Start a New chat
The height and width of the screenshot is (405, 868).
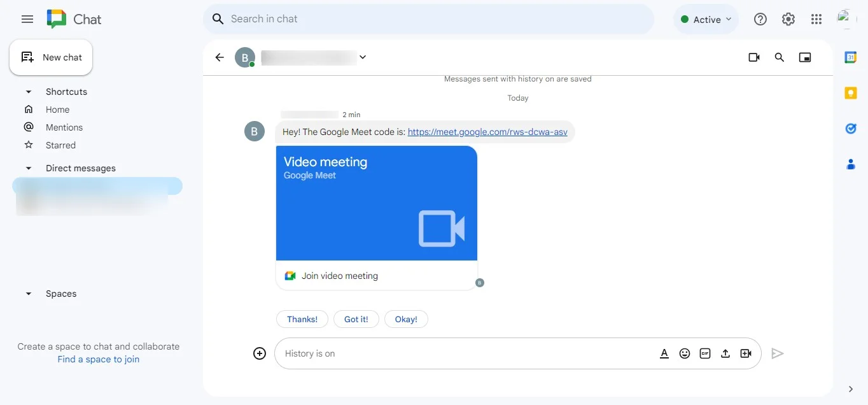pyautogui.click(x=51, y=57)
